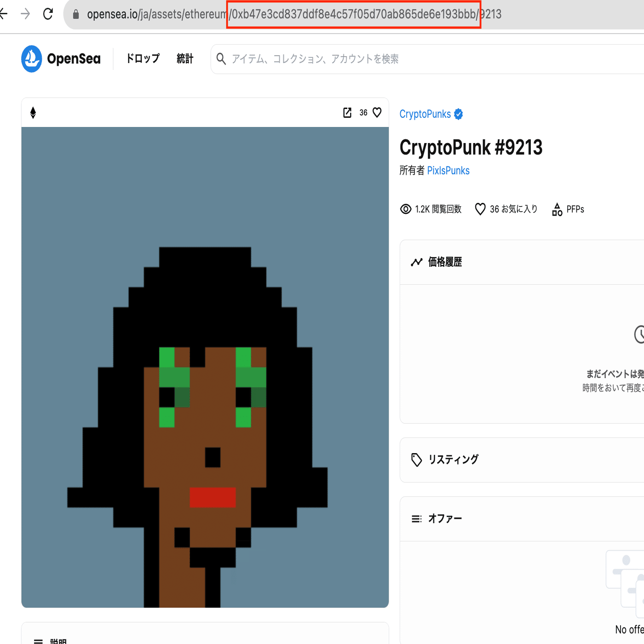This screenshot has width=644, height=644.
Task: Click the chart icon beside 価格履歴
Action: click(x=417, y=262)
